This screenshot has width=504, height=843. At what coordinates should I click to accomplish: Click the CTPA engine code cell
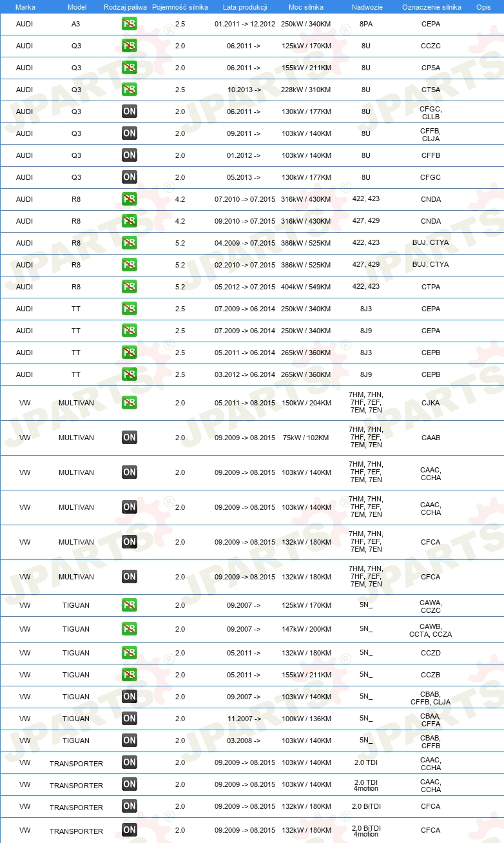coord(431,287)
